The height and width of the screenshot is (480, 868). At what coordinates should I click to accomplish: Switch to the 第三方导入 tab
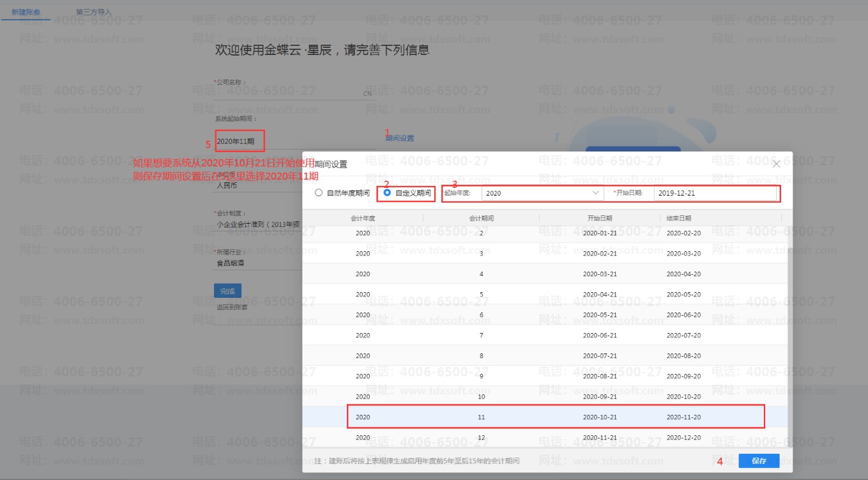[93, 12]
